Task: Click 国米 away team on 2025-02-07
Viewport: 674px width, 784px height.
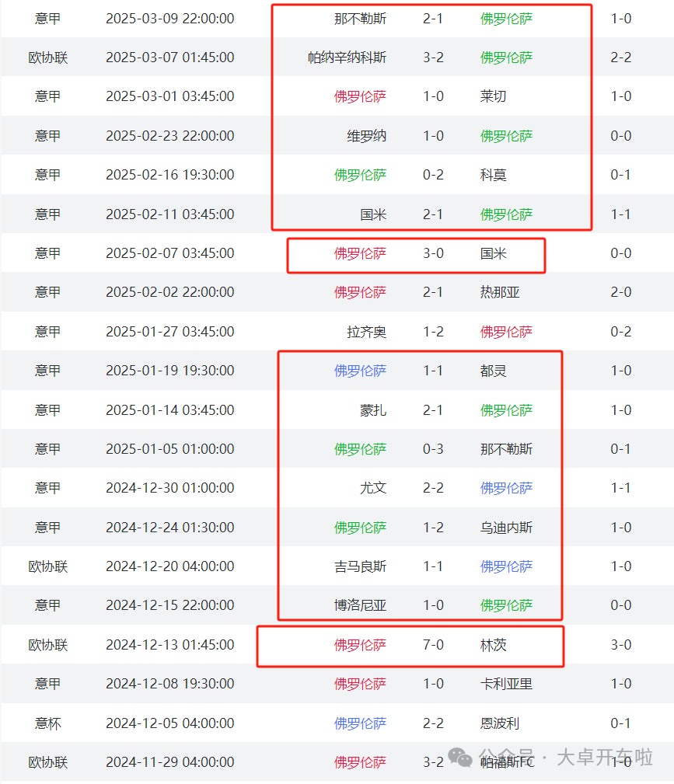Action: pyautogui.click(x=494, y=253)
